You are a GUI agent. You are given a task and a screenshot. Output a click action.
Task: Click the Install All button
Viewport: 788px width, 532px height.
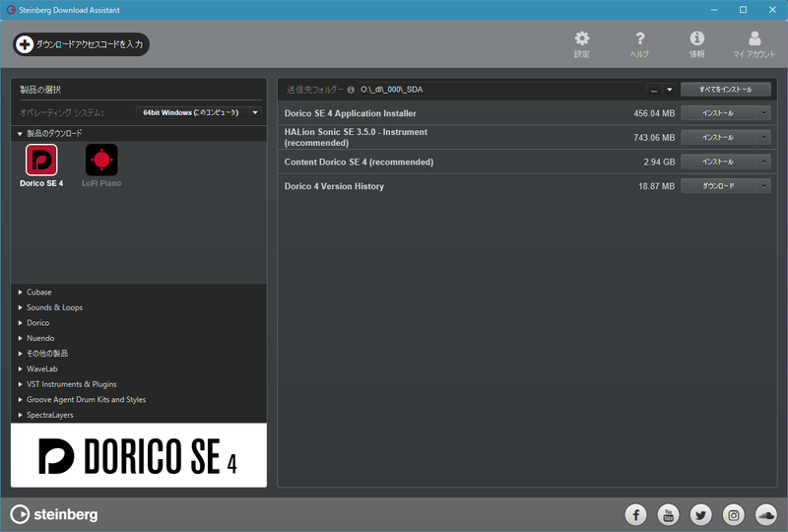pos(726,90)
